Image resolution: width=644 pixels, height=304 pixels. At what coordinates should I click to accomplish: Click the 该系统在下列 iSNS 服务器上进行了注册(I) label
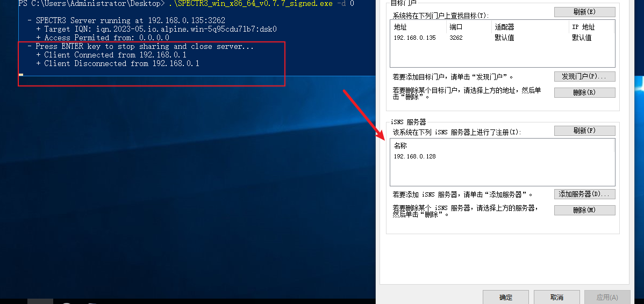point(457,133)
